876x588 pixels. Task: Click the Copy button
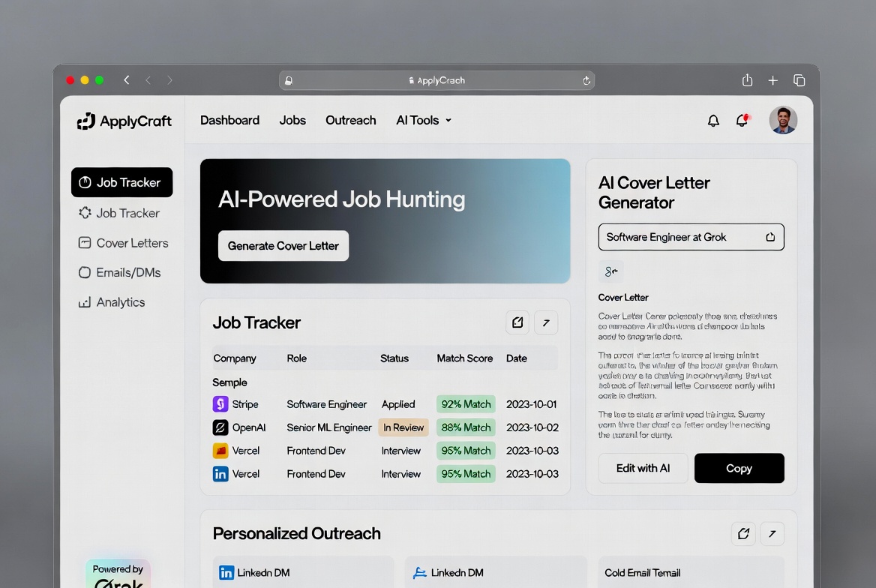click(x=739, y=469)
